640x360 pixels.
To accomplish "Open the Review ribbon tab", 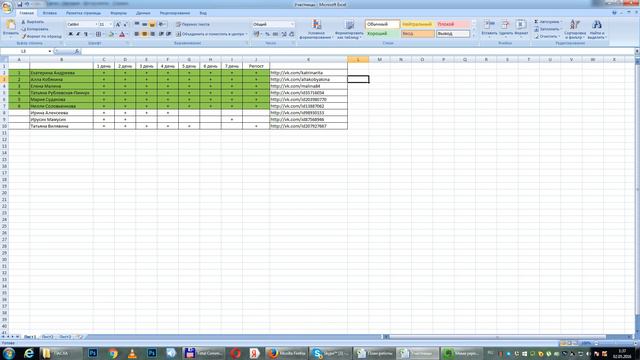I will (x=175, y=13).
